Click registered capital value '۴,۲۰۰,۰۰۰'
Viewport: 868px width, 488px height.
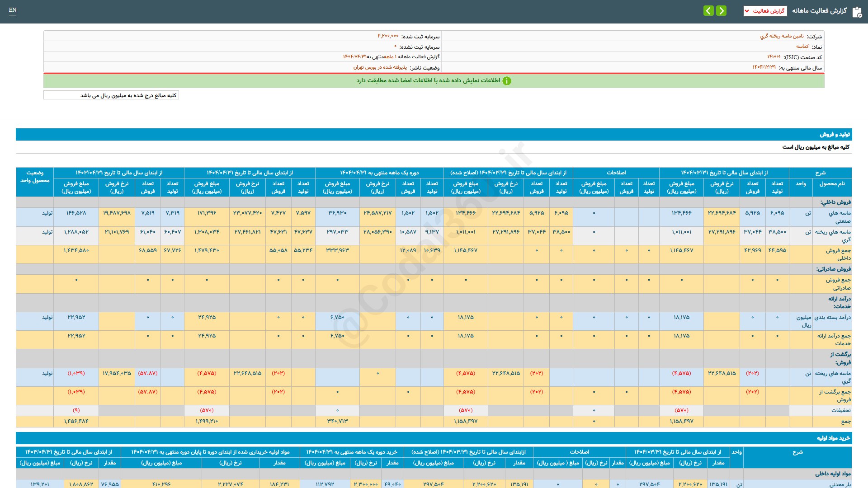tap(388, 36)
